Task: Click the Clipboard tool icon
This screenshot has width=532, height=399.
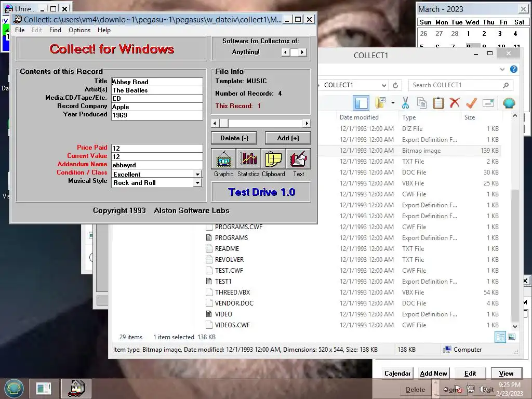Action: (273, 159)
